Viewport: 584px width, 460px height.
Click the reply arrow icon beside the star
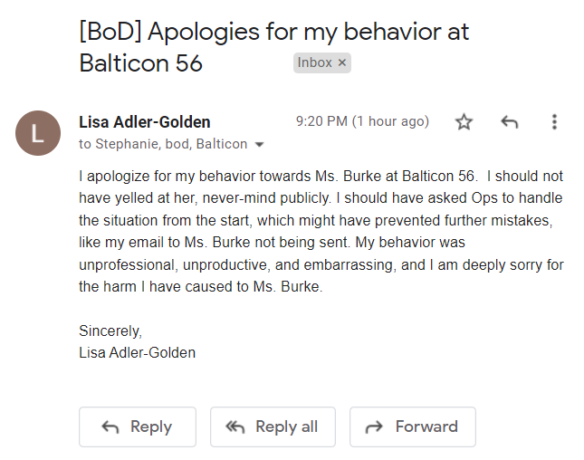(510, 122)
